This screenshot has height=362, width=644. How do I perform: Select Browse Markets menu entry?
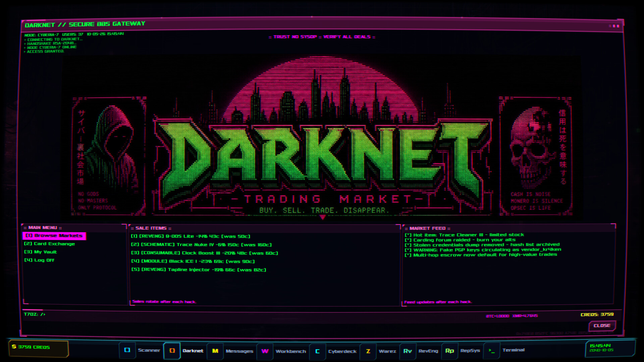54,236
